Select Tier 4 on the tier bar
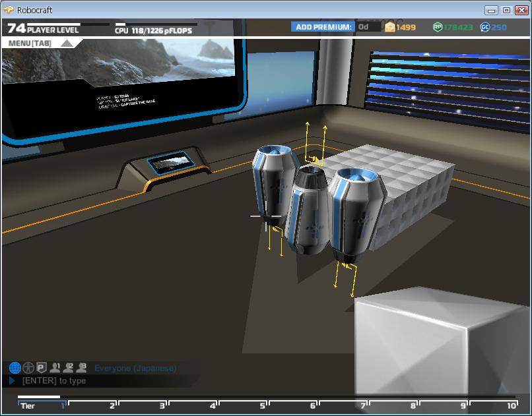532x416 pixels. coord(192,405)
